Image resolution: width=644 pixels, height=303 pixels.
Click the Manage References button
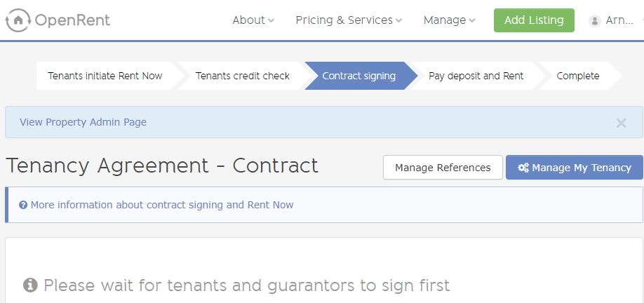(x=443, y=168)
